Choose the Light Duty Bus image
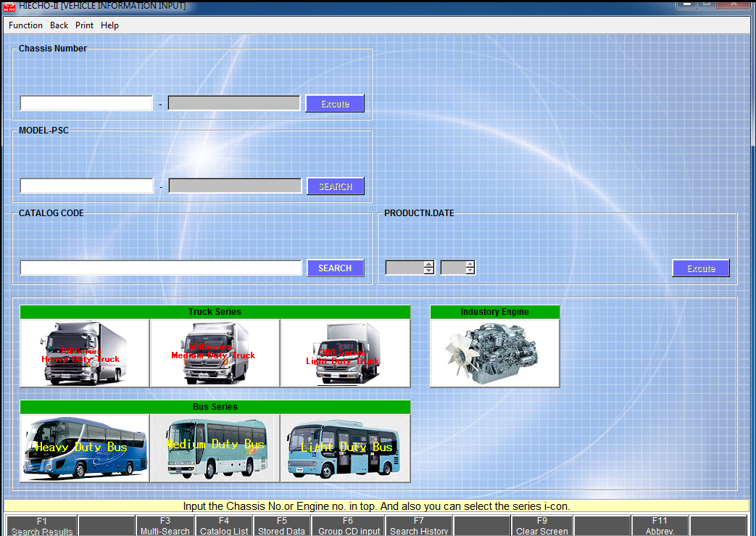The height and width of the screenshot is (536, 756). click(345, 448)
